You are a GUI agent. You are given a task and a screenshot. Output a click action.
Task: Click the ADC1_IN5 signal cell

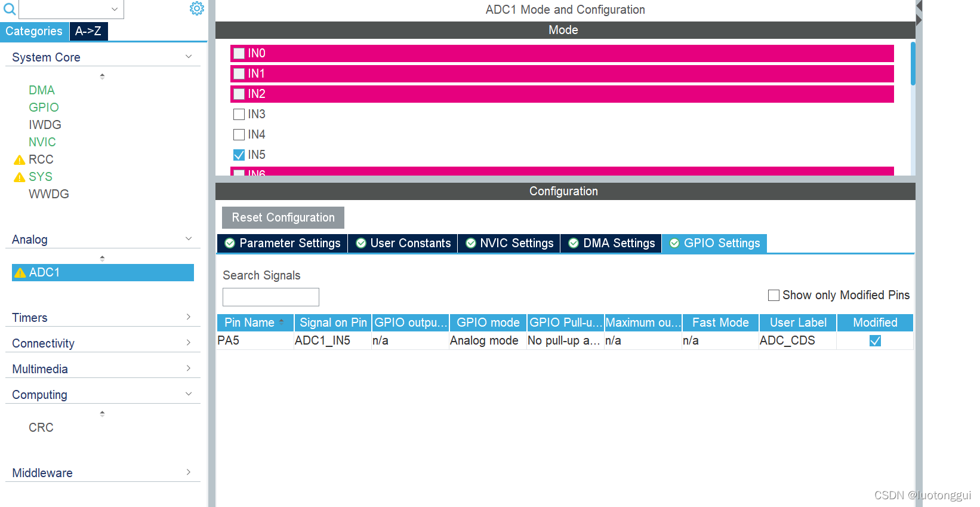333,341
